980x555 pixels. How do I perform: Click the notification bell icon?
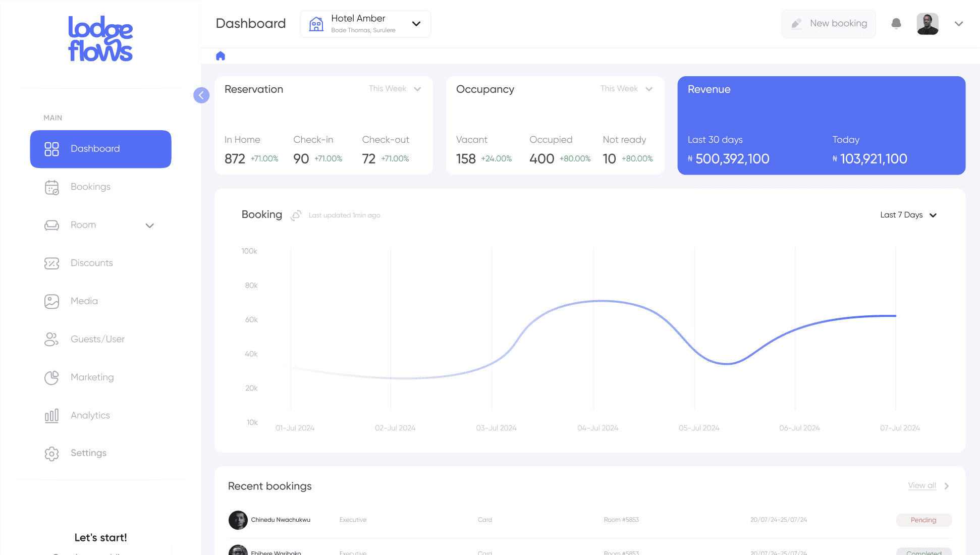[x=896, y=24]
